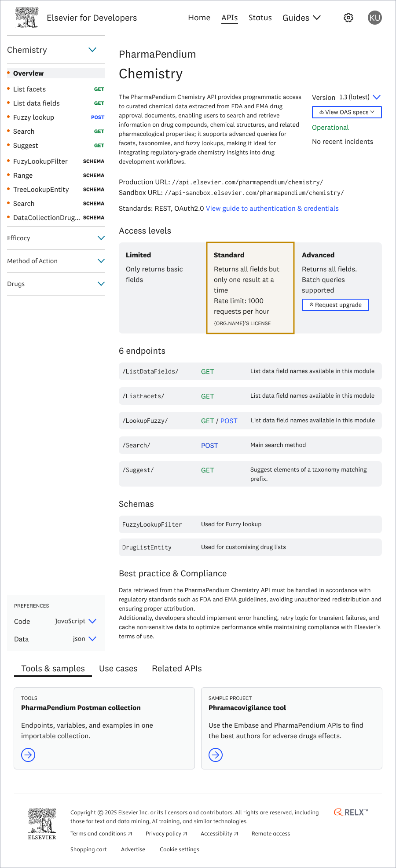Image resolution: width=396 pixels, height=868 pixels.
Task: Open the /ListDataFields/ endpoint row
Action: click(250, 371)
